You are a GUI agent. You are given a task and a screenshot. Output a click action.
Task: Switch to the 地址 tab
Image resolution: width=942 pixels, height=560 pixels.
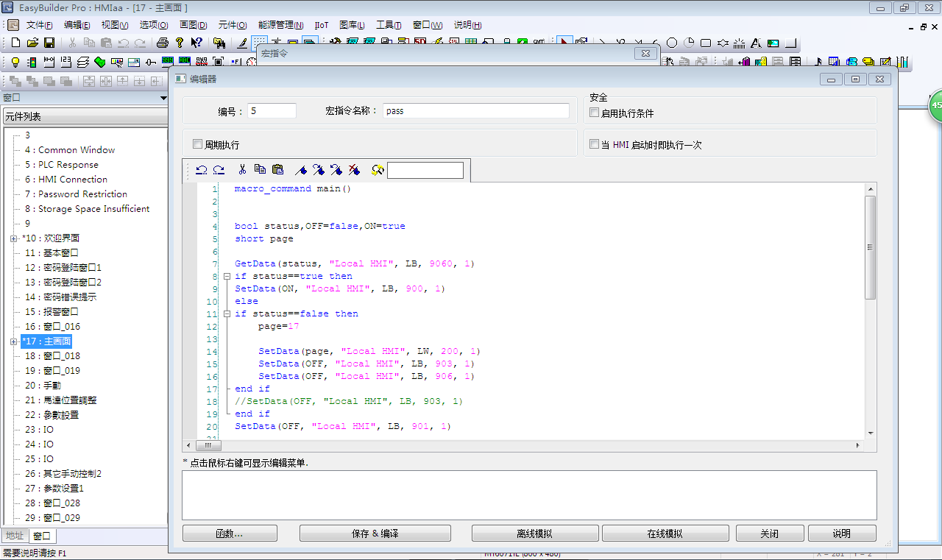15,536
